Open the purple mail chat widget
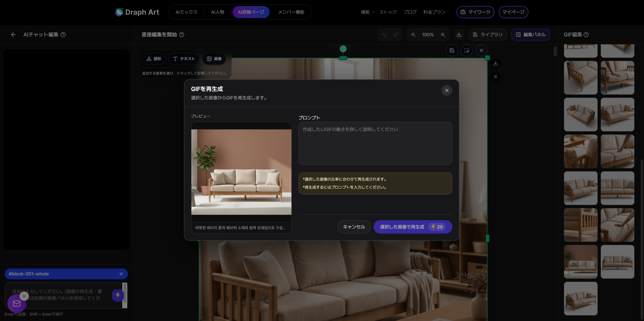 (x=17, y=304)
